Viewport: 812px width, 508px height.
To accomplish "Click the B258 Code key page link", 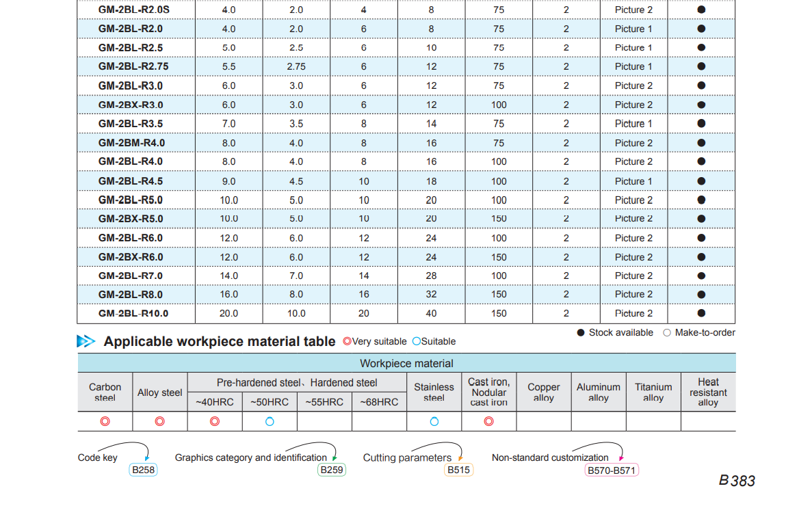I will pyautogui.click(x=143, y=470).
